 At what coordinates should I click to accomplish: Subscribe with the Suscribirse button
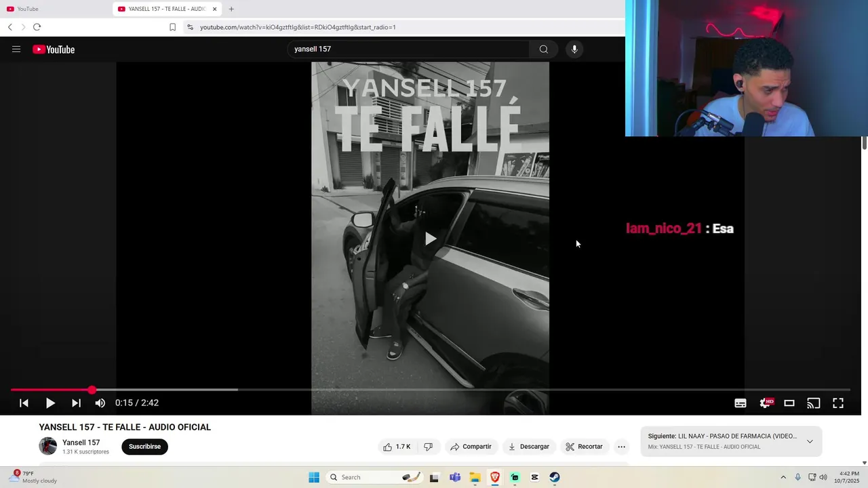[144, 447]
